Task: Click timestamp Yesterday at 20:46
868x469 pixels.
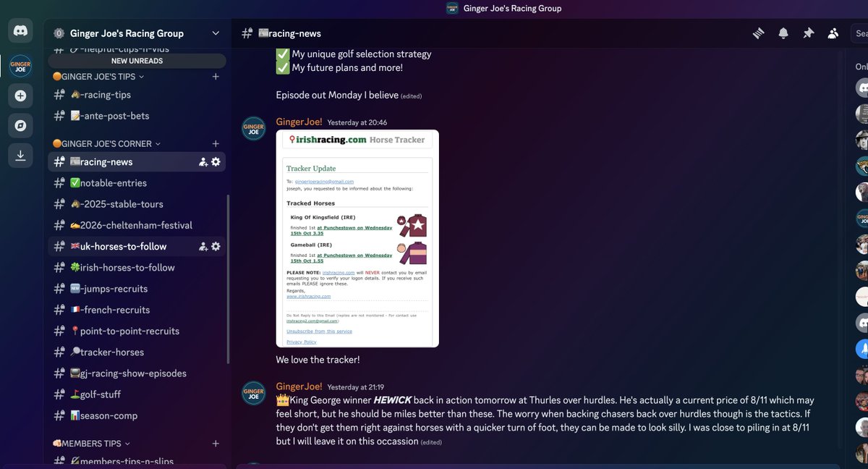Action: click(x=357, y=123)
